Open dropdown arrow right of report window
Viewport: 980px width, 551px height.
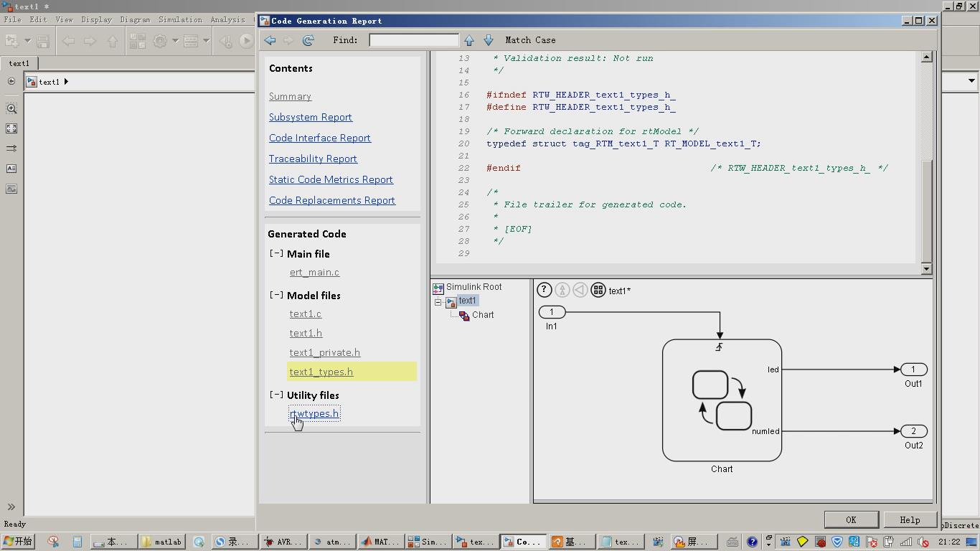(971, 81)
